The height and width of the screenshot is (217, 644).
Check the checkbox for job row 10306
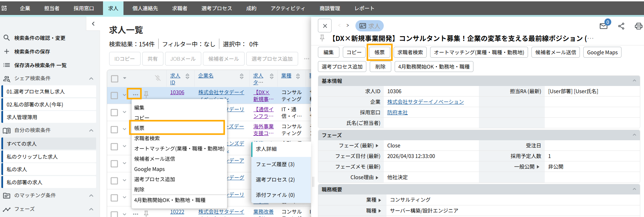(115, 96)
